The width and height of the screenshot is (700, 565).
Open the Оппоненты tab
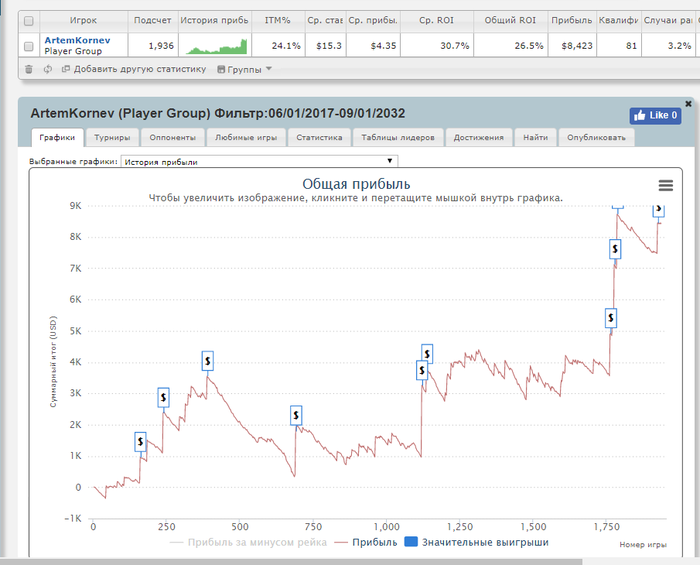172,137
